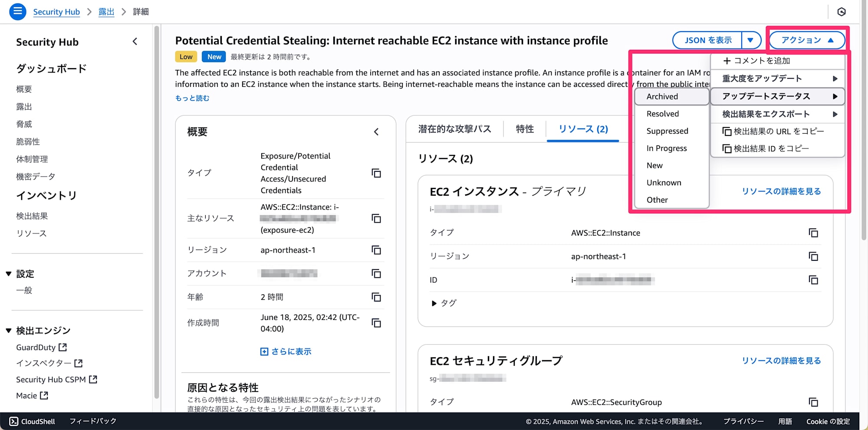868x430 pixels.
Task: Open the hamburger navigation menu
Action: pos(18,11)
